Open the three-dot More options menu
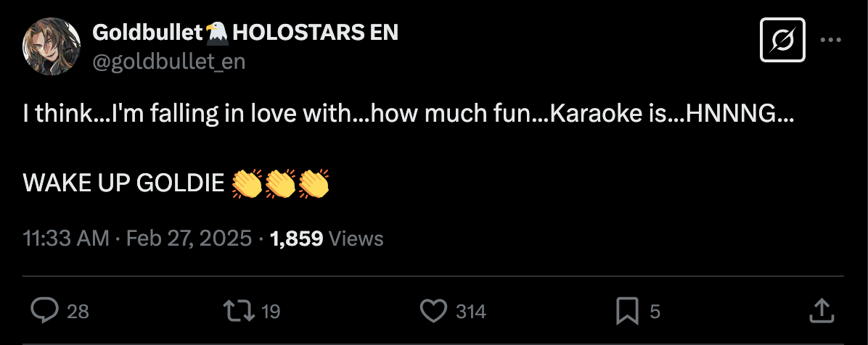 pos(830,40)
